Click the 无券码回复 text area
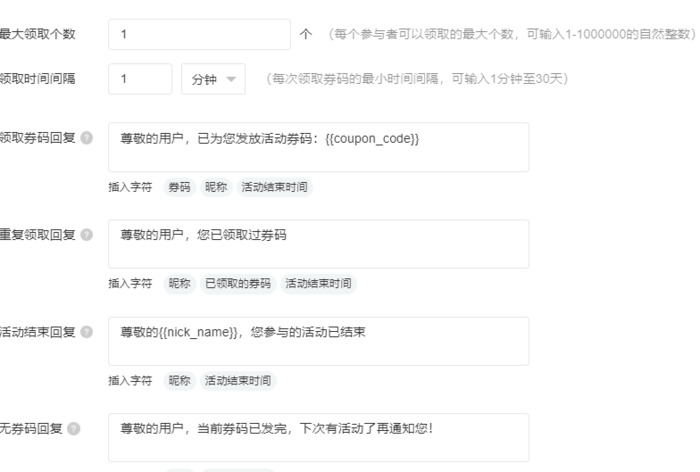The image size is (700, 472). 318,438
